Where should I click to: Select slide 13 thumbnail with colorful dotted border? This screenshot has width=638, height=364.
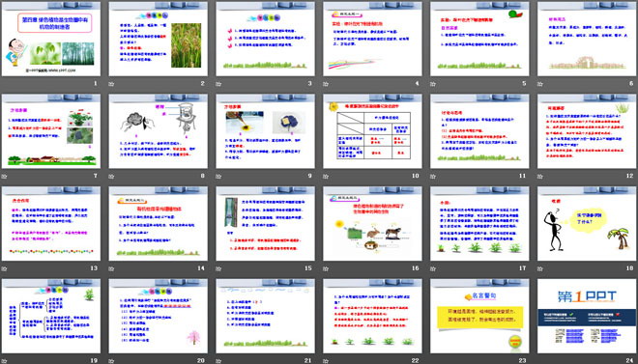point(51,223)
